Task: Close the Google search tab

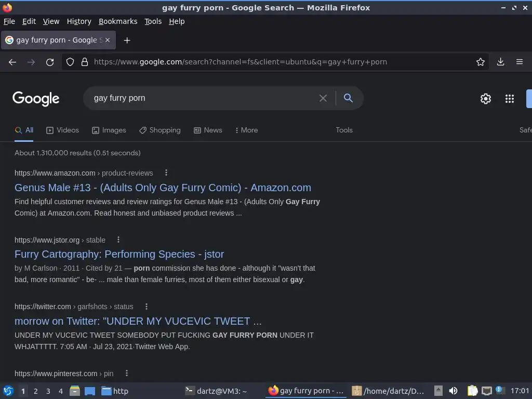Action: [108, 40]
